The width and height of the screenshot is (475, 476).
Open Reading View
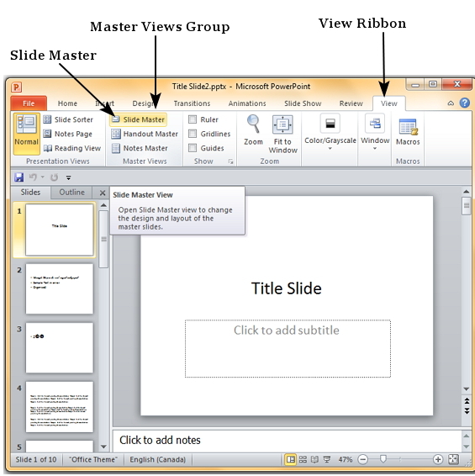click(72, 148)
